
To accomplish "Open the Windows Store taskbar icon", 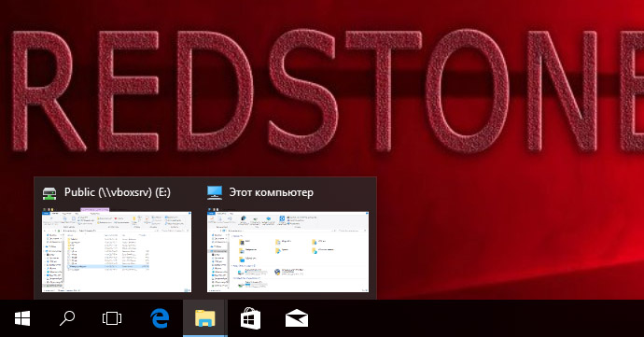I will (250, 319).
